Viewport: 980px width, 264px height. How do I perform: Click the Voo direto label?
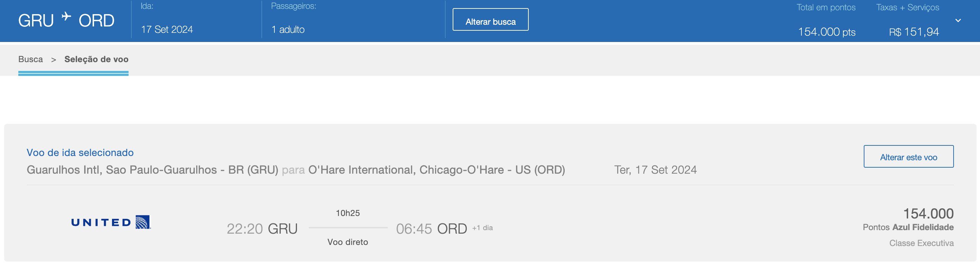(x=348, y=242)
